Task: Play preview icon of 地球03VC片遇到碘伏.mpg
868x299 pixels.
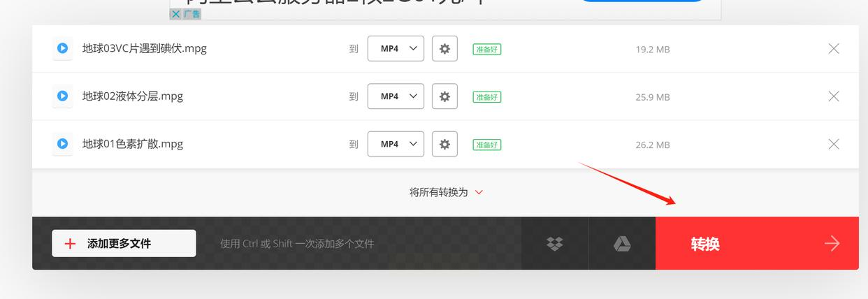Action: pyautogui.click(x=62, y=48)
